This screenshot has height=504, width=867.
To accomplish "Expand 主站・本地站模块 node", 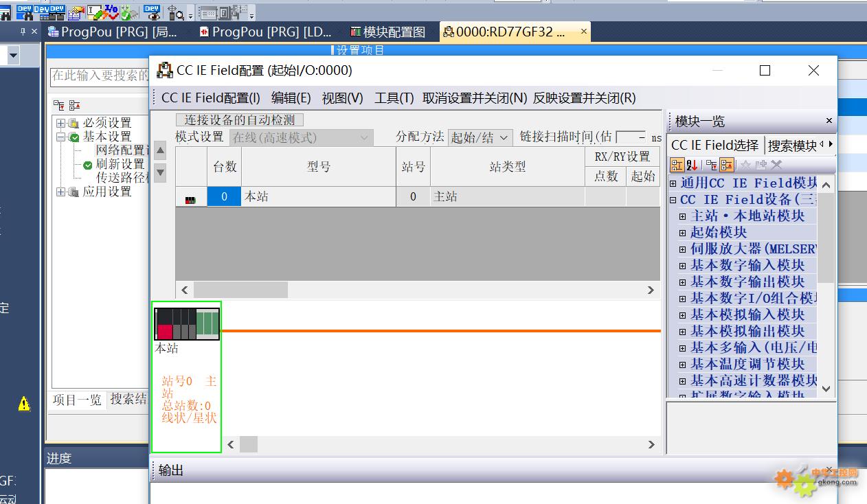I will click(682, 216).
